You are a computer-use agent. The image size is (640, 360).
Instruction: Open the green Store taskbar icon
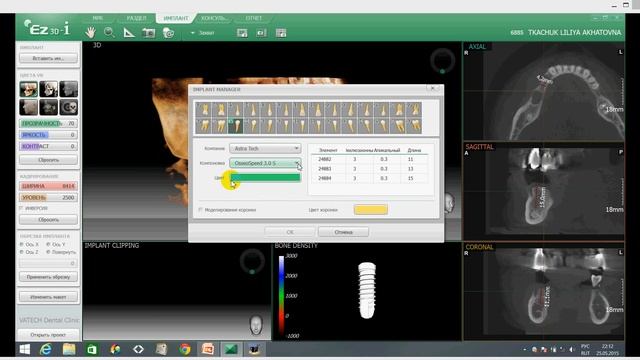[x=92, y=349]
